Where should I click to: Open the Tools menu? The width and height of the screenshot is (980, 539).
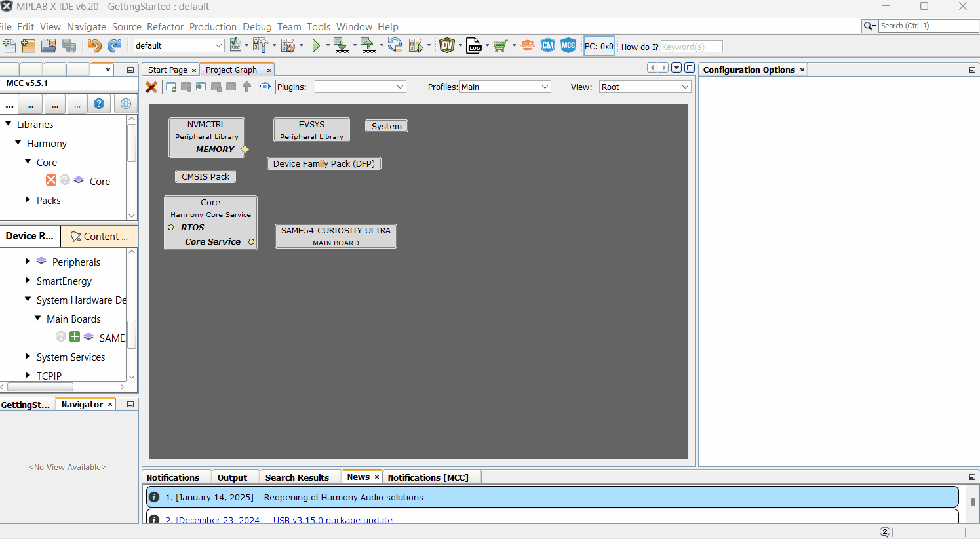coord(319,27)
